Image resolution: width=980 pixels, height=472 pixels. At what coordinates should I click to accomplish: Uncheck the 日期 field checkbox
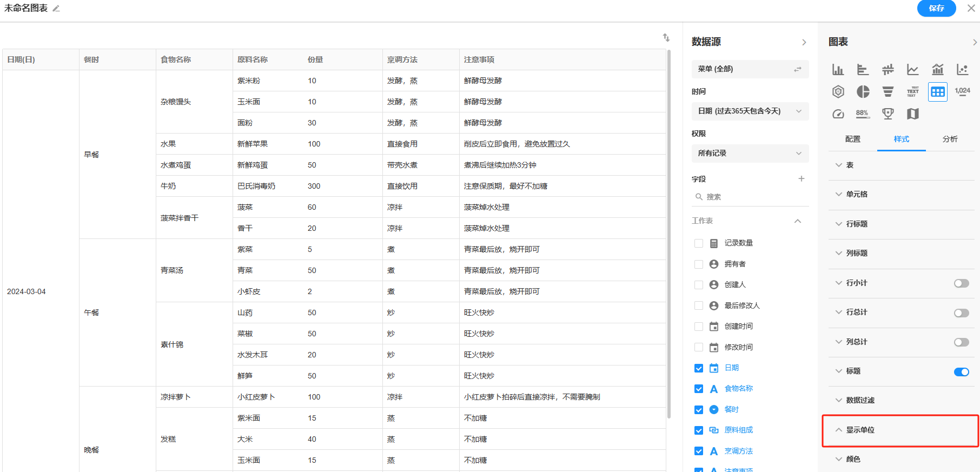(x=699, y=368)
